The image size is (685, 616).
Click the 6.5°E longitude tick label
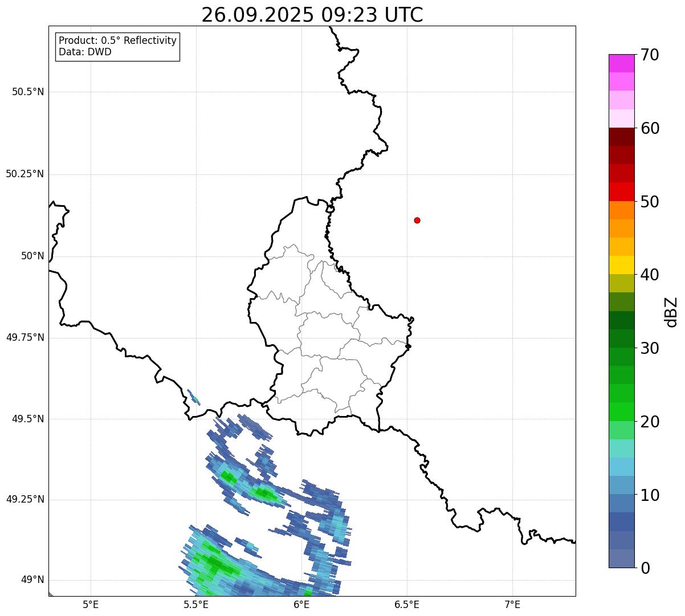click(x=407, y=605)
